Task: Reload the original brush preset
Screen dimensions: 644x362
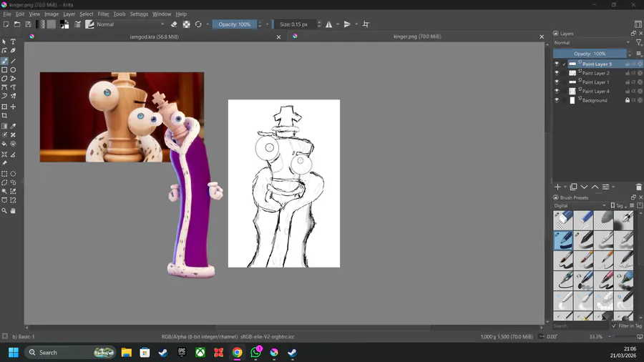Action: pos(198,24)
